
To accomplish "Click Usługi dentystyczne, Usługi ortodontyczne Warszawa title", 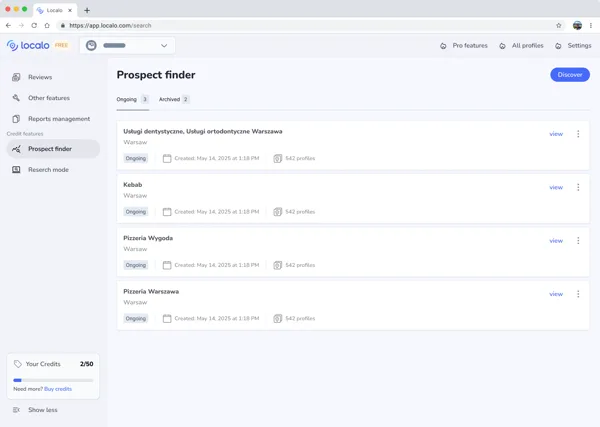I will click(203, 131).
